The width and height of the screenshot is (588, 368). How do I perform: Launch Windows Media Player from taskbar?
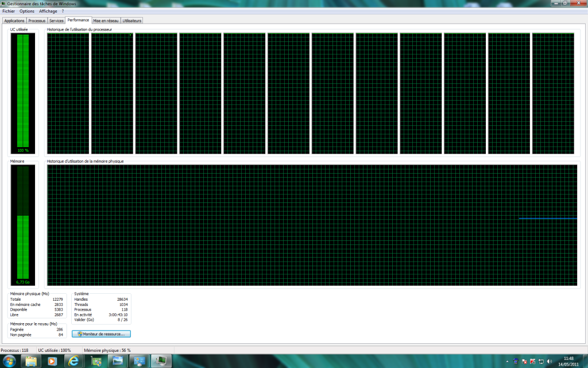coord(52,361)
